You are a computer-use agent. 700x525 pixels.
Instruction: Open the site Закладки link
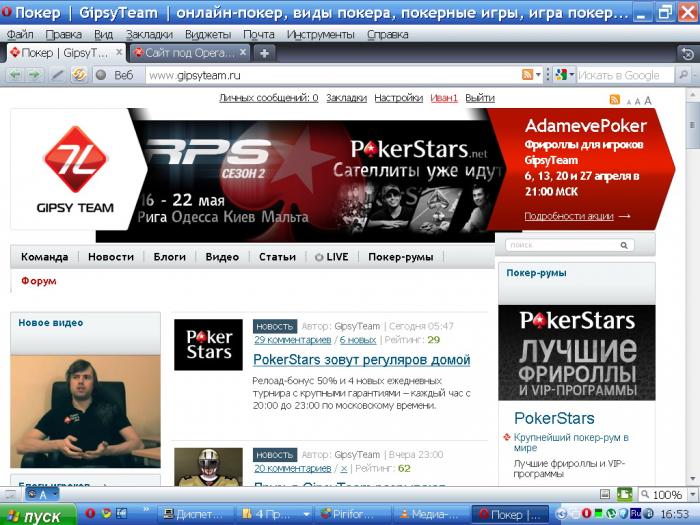coord(346,98)
